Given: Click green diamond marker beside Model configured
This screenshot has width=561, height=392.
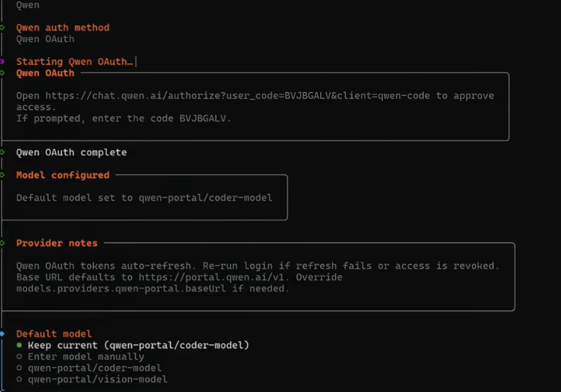Looking at the screenshot, I should coord(2,175).
